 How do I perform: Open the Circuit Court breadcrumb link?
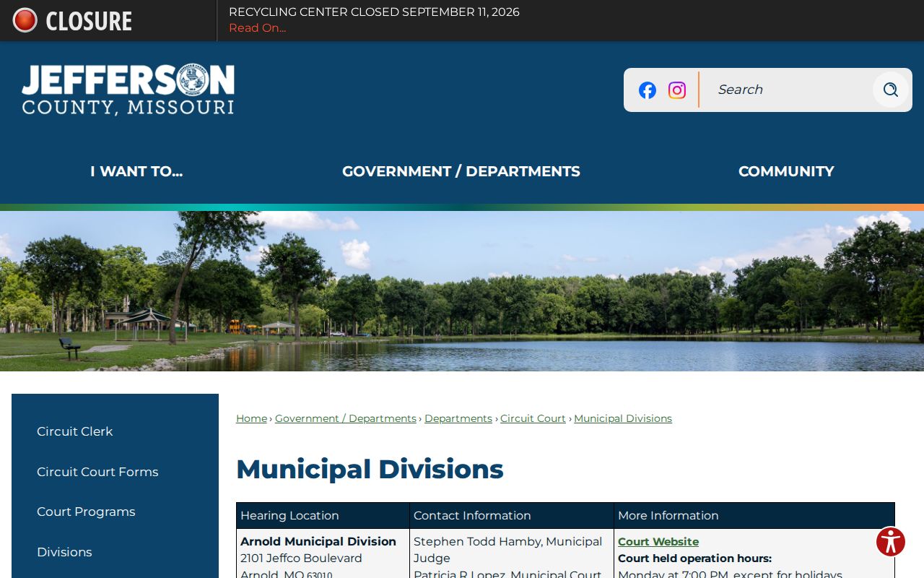click(533, 418)
